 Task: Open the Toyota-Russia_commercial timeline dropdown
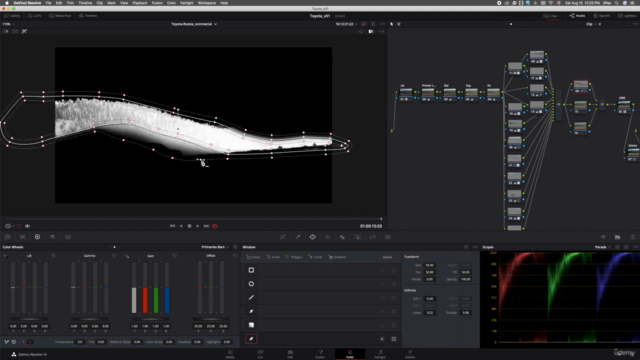point(194,24)
